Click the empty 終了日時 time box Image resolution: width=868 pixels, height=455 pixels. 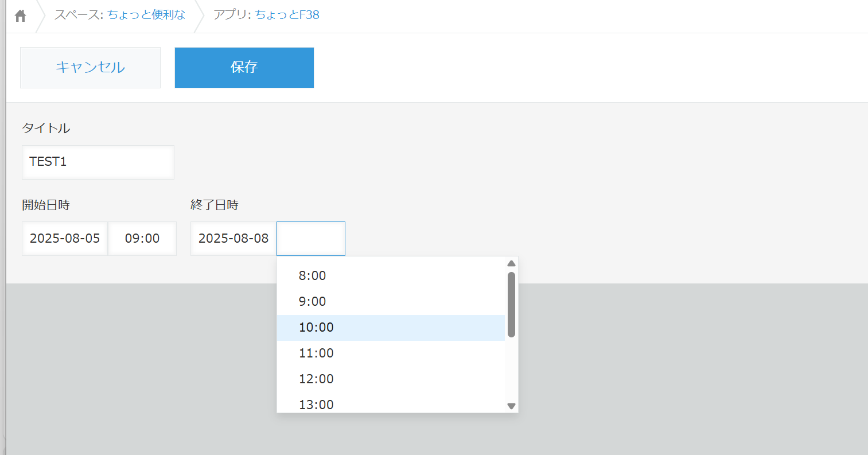pyautogui.click(x=311, y=239)
